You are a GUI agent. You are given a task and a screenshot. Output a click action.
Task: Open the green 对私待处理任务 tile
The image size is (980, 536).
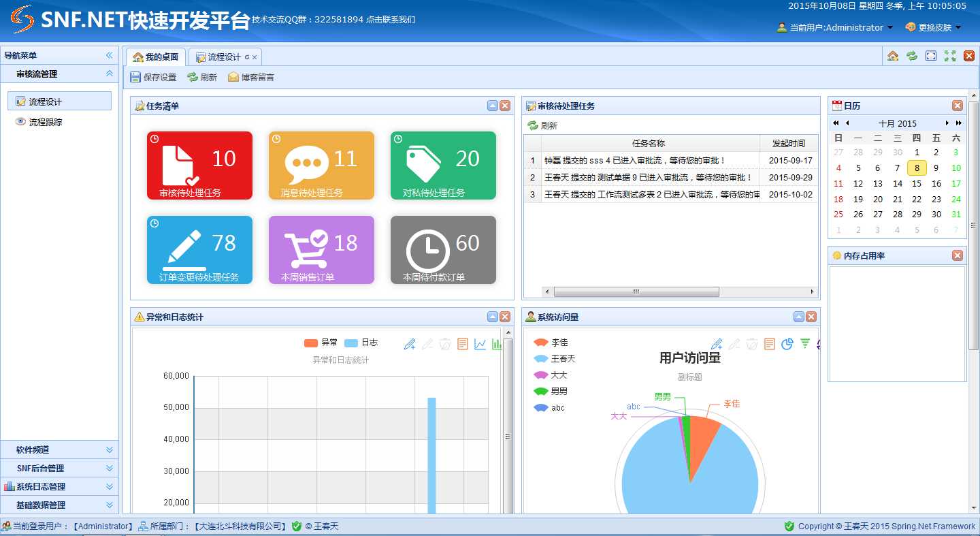click(x=443, y=165)
